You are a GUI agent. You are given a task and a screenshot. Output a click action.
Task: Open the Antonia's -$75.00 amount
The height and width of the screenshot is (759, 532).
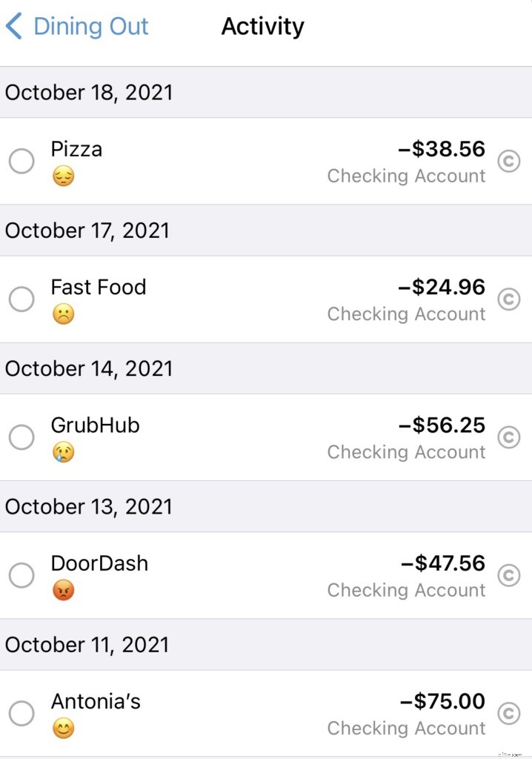coord(442,701)
